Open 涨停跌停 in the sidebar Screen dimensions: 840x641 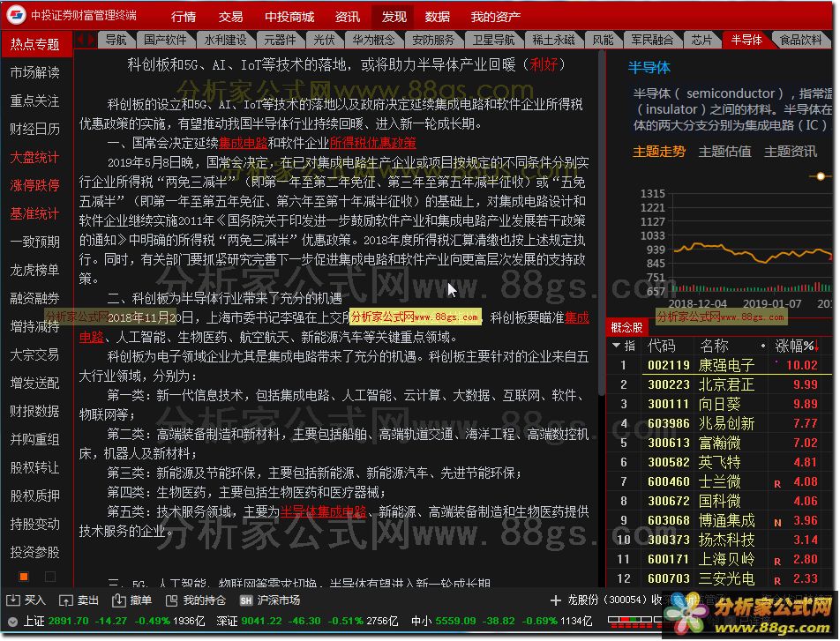click(34, 185)
